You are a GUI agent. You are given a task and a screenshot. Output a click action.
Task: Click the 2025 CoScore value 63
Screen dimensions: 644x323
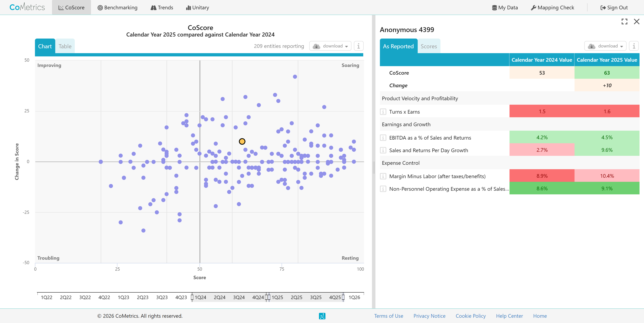(x=607, y=73)
